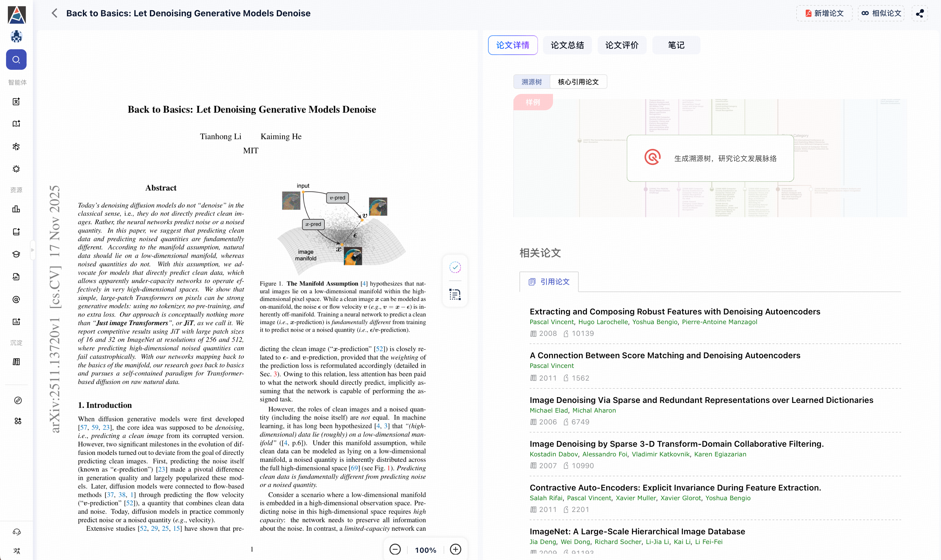941x560 pixels.
Task: Open the bar chart icon in sidebar
Action: coord(16,209)
